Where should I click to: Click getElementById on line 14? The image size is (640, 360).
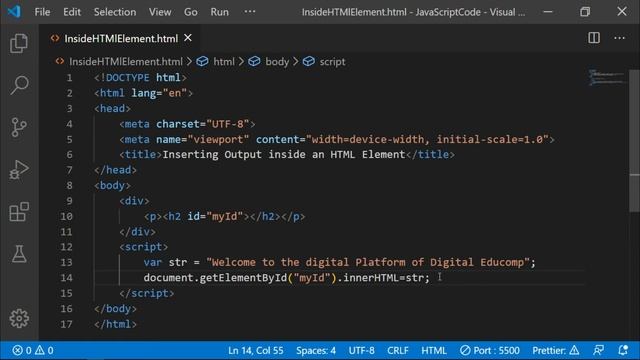tap(243, 278)
